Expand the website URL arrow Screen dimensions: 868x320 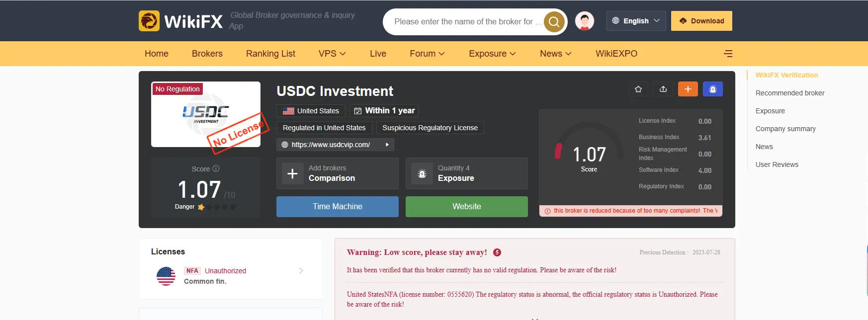point(387,145)
